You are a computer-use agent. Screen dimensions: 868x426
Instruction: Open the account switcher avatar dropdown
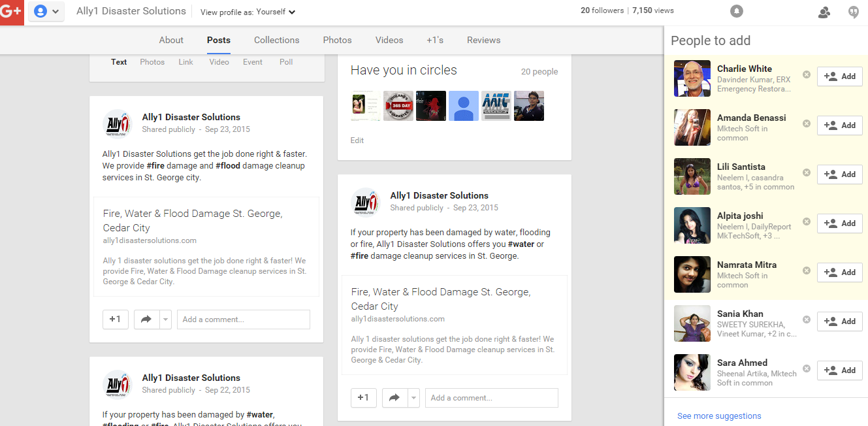pyautogui.click(x=46, y=12)
